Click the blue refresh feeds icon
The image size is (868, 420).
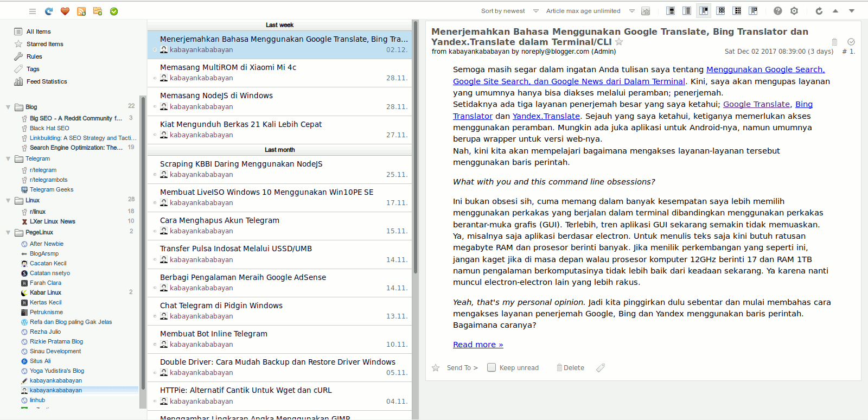coord(49,11)
